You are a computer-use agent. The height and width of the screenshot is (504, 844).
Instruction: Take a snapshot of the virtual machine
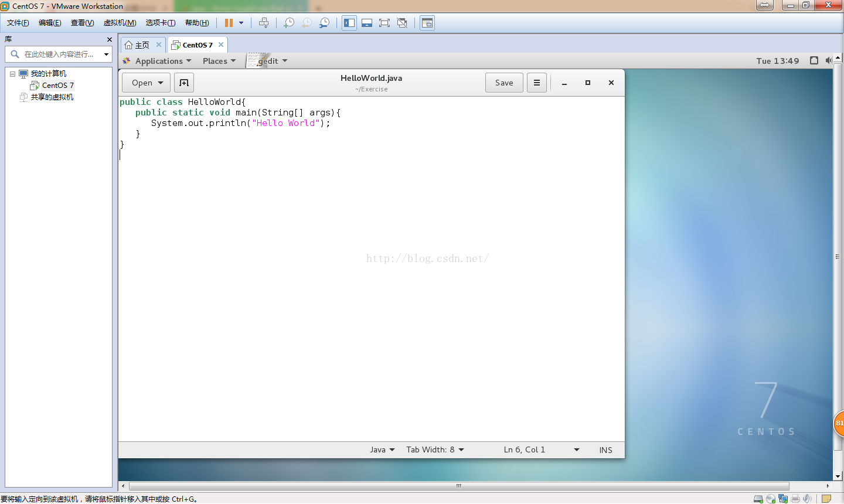click(289, 23)
